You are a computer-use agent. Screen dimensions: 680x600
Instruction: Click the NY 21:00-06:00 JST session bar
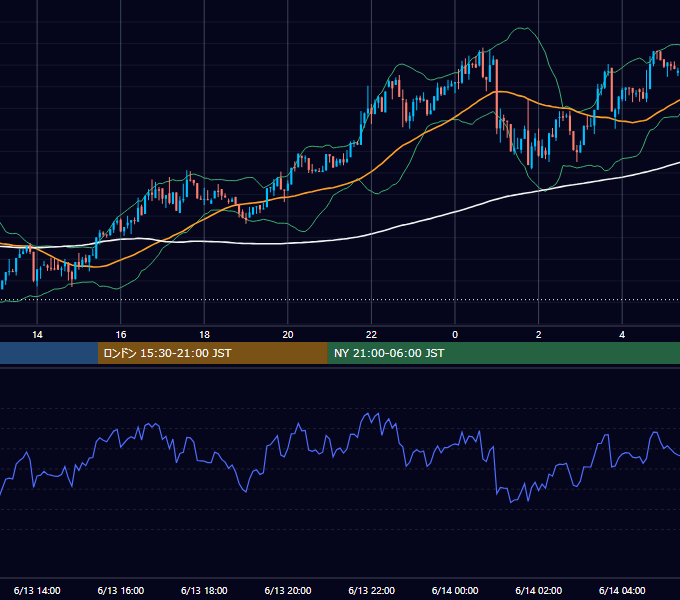[503, 353]
